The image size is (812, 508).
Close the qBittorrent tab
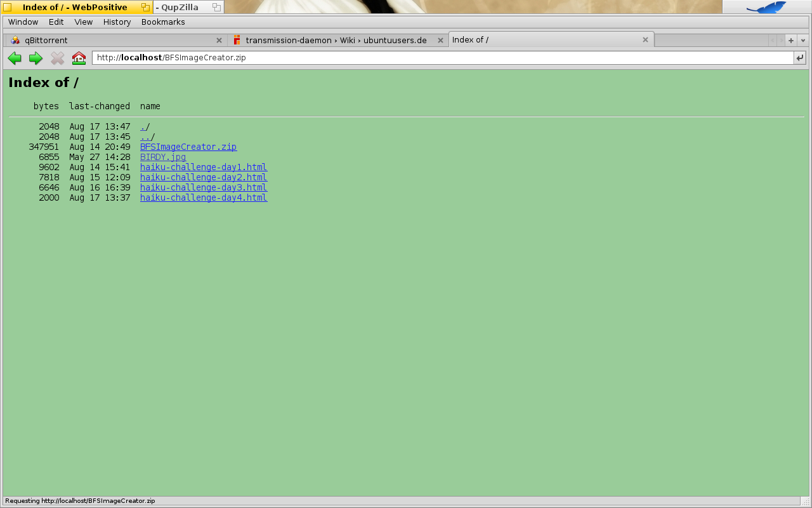[219, 40]
